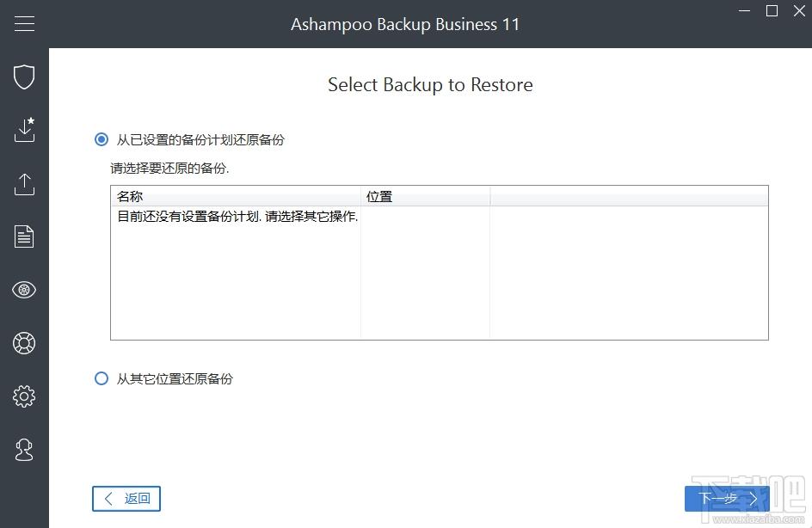Maximize the Ashampoo Backup window
Viewport: 812px width, 528px height.
point(772,11)
